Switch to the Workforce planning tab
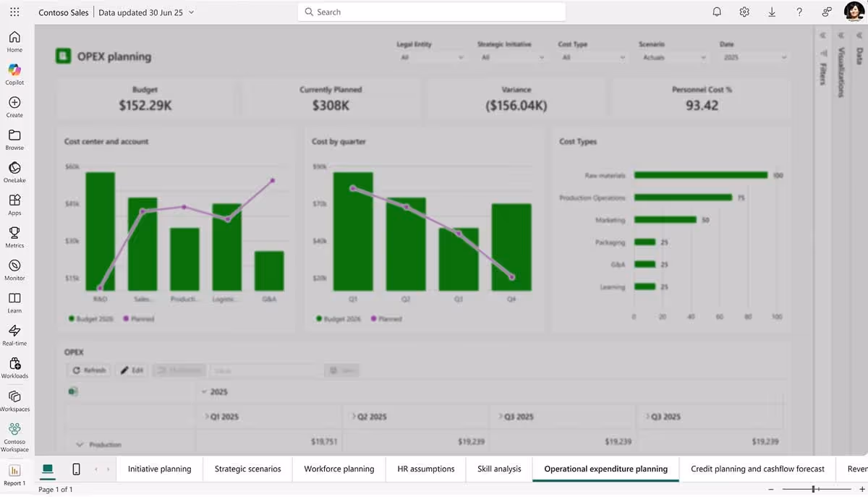868x497 pixels. pyautogui.click(x=339, y=469)
